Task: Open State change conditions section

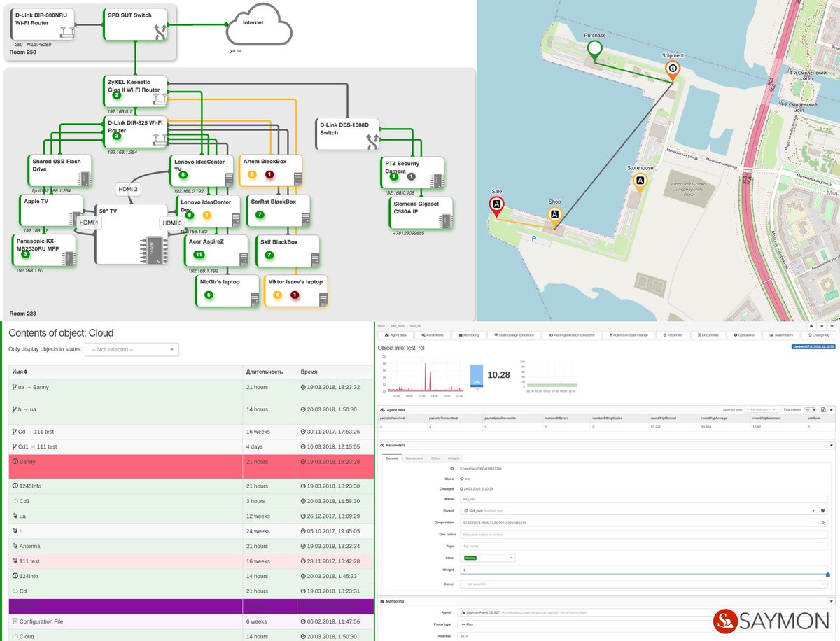Action: click(x=514, y=335)
